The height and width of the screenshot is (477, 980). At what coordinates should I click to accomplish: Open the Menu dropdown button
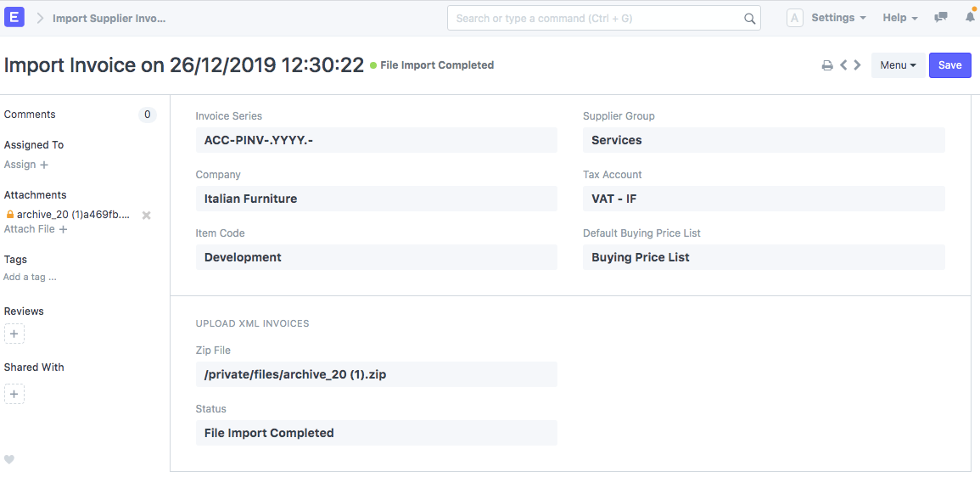pos(898,65)
